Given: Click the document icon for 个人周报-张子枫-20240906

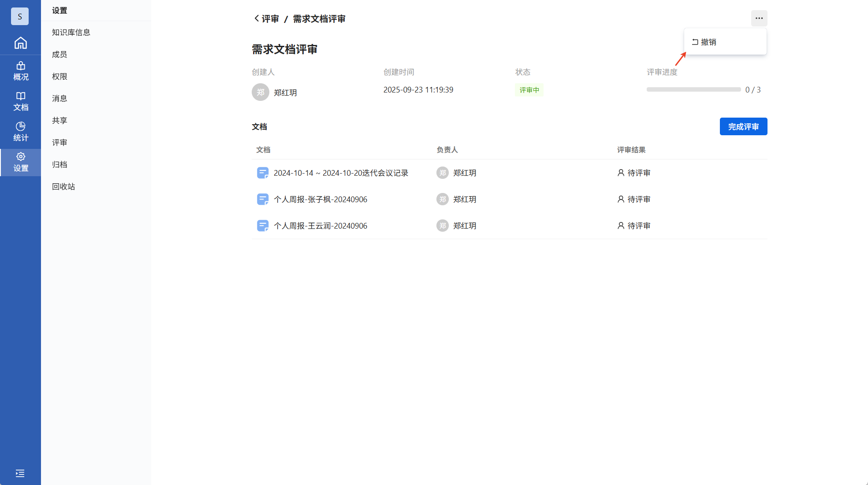Looking at the screenshot, I should (262, 200).
